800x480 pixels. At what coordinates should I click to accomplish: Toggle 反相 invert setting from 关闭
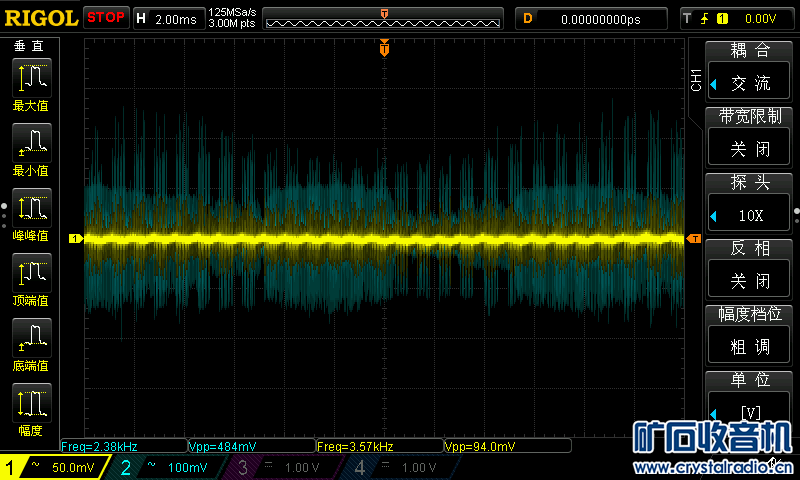(x=749, y=280)
